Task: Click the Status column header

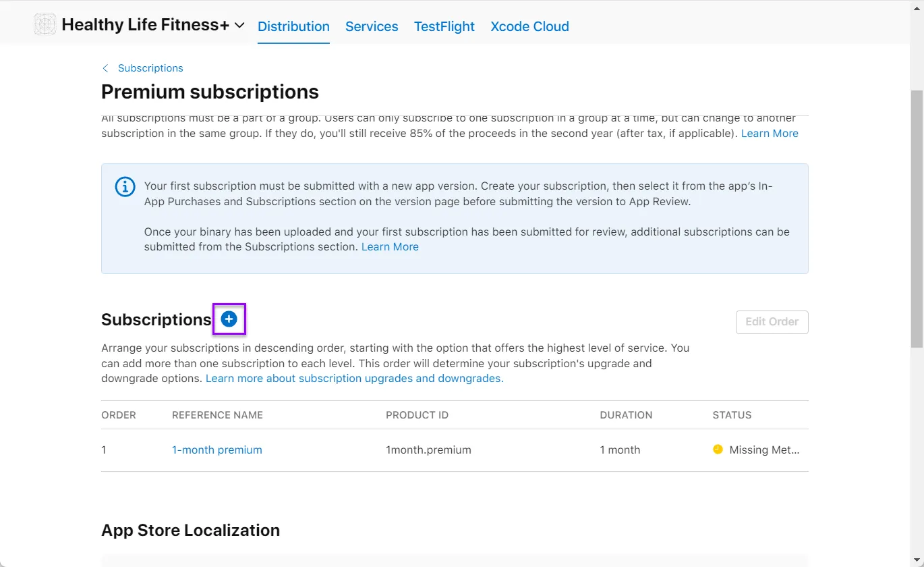Action: pyautogui.click(x=732, y=415)
